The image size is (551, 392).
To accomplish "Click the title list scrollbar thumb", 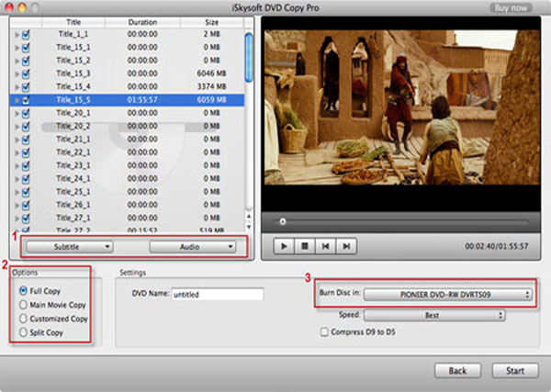I will [x=249, y=58].
